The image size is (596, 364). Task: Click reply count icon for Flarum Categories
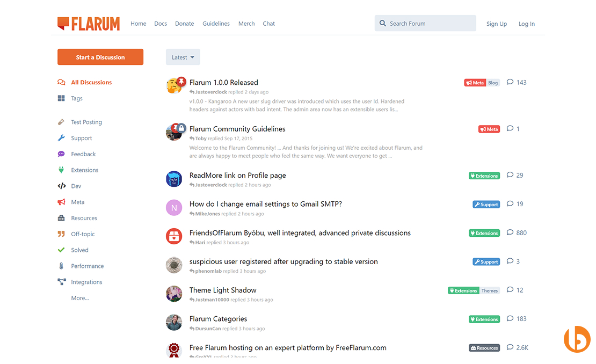(510, 318)
